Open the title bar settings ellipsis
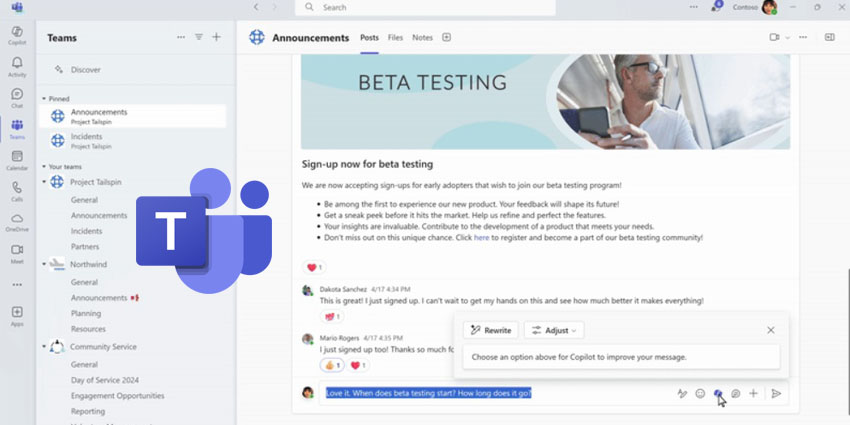The width and height of the screenshot is (850, 425). tap(694, 7)
